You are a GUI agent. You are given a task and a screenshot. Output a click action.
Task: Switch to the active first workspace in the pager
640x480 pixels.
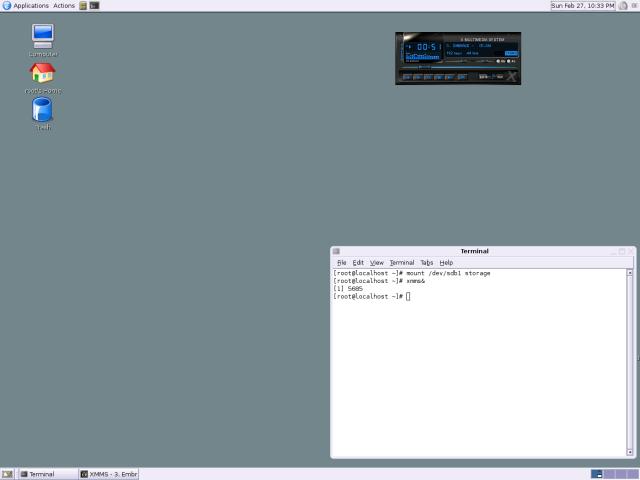point(596,474)
